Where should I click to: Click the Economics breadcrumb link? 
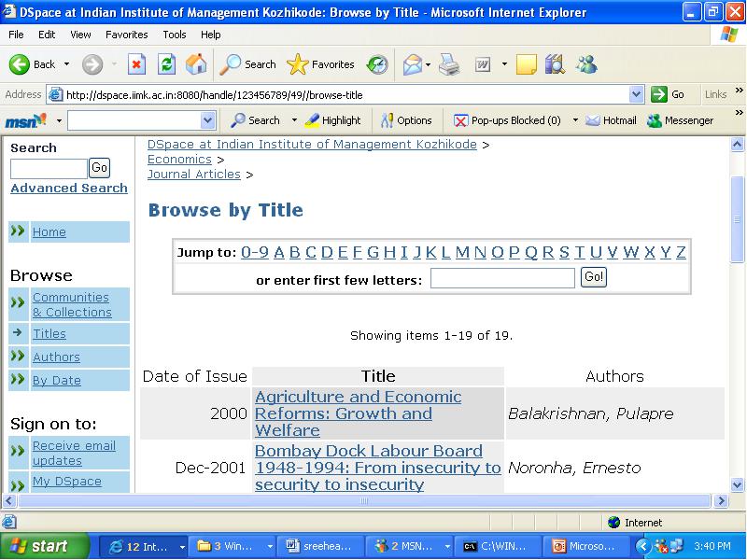[179, 160]
